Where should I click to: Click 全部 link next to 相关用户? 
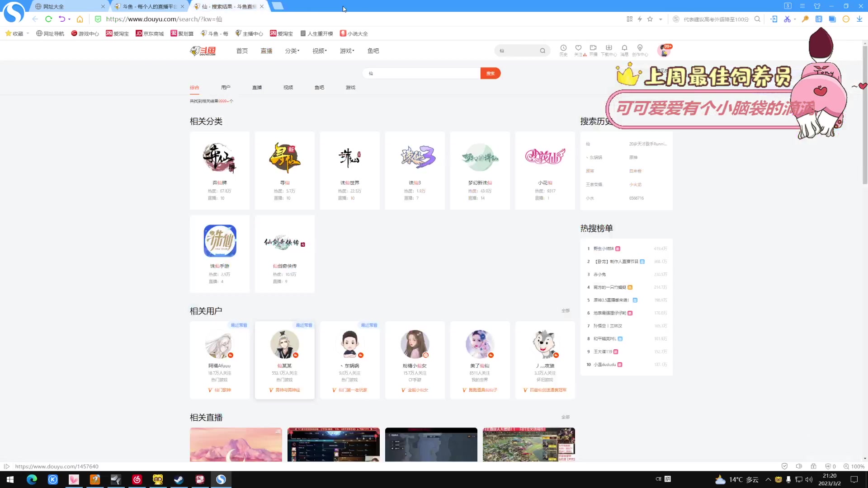tap(566, 311)
